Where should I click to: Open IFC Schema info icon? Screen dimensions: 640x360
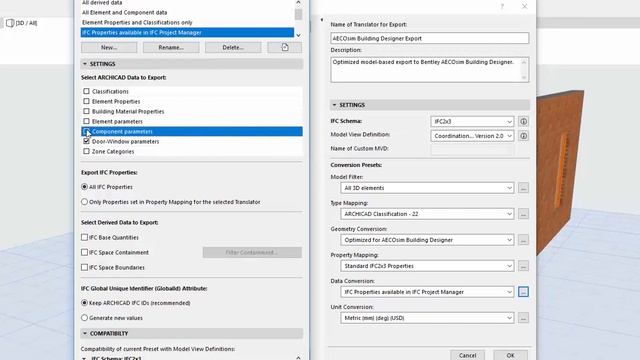[523, 121]
